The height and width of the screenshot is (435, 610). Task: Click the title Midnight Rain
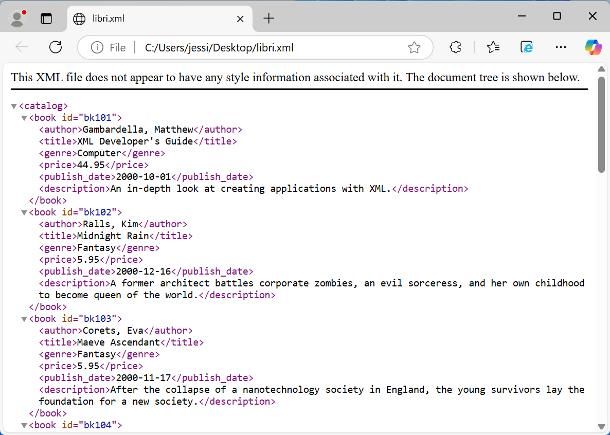point(113,236)
